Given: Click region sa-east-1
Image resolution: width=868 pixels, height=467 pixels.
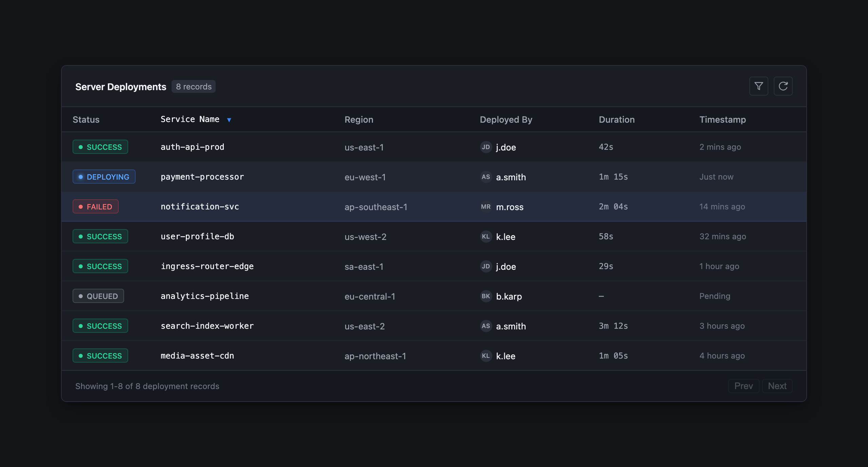Looking at the screenshot, I should click(364, 267).
